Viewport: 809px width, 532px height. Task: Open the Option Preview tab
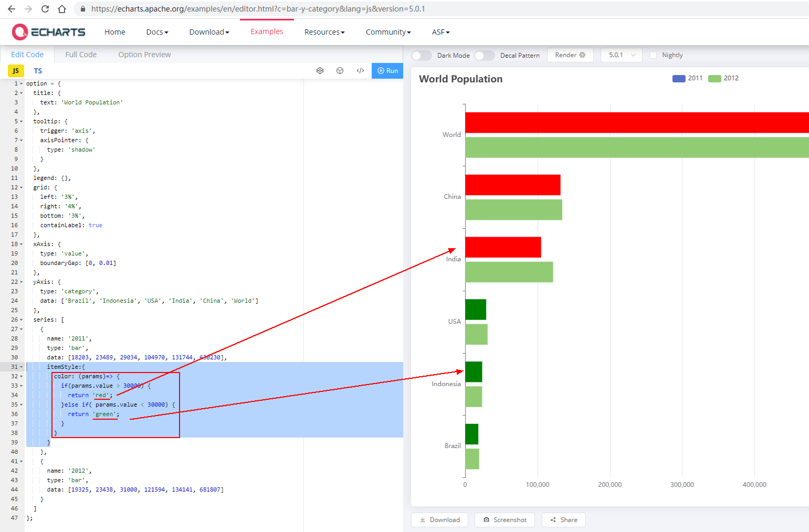pos(144,54)
